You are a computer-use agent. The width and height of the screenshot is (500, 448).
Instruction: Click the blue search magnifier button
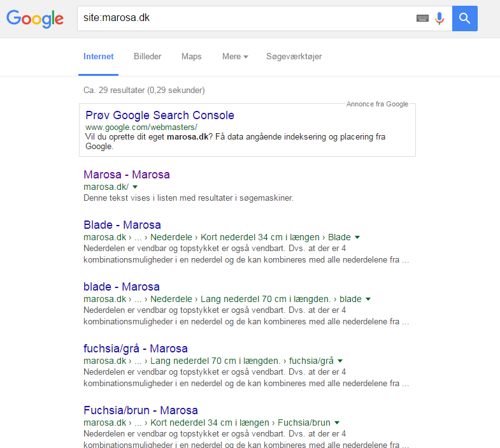pos(464,18)
